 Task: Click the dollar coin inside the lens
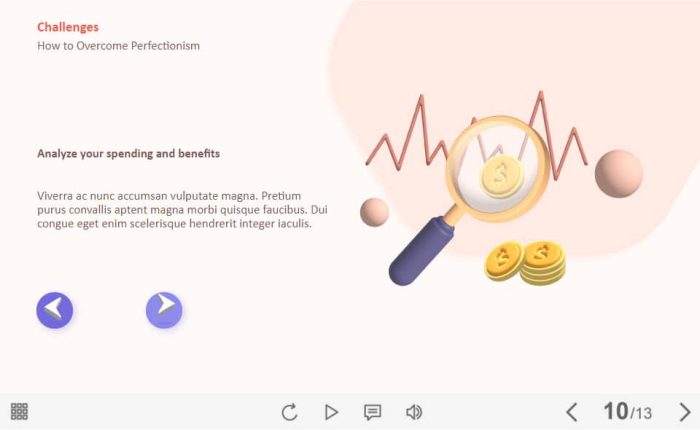point(502,175)
